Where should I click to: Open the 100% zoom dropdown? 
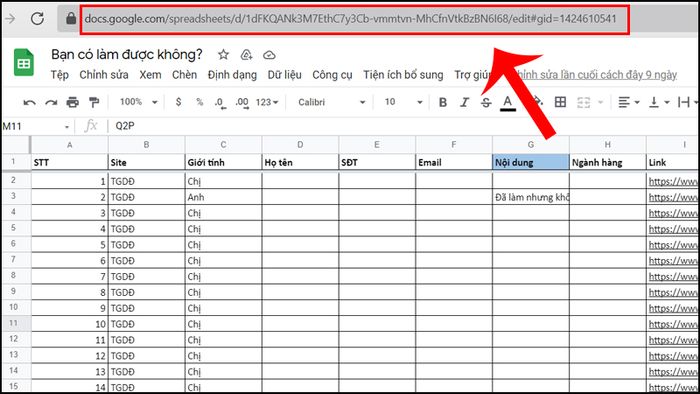coord(138,102)
